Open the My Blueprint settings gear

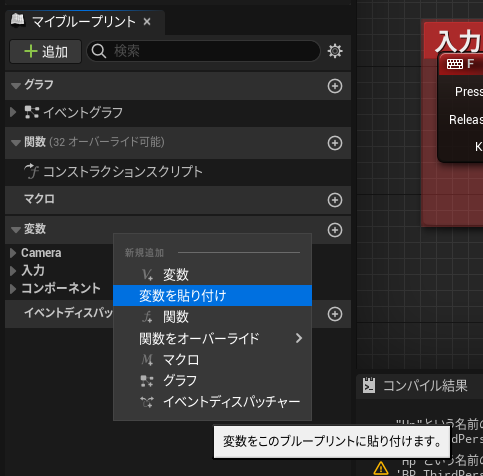[x=335, y=51]
